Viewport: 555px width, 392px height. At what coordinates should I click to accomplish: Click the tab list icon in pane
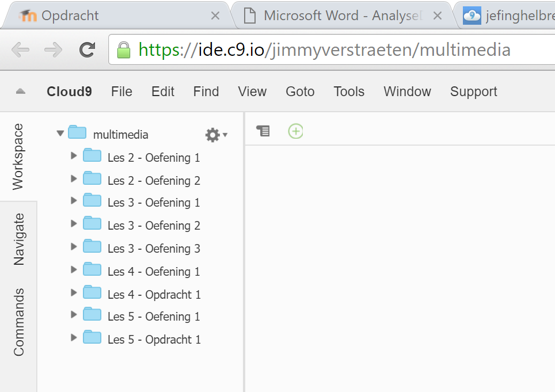point(263,131)
